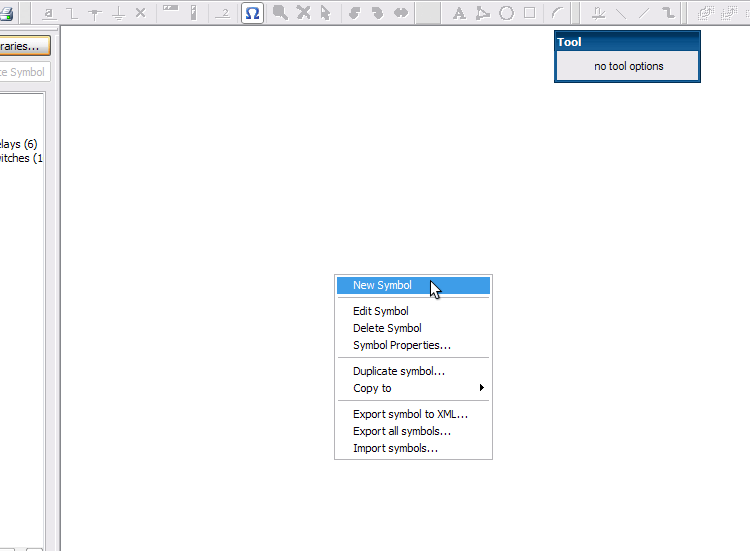750x551 pixels.
Task: Select 'Duplicate symbol...' menu entry
Action: 398,371
